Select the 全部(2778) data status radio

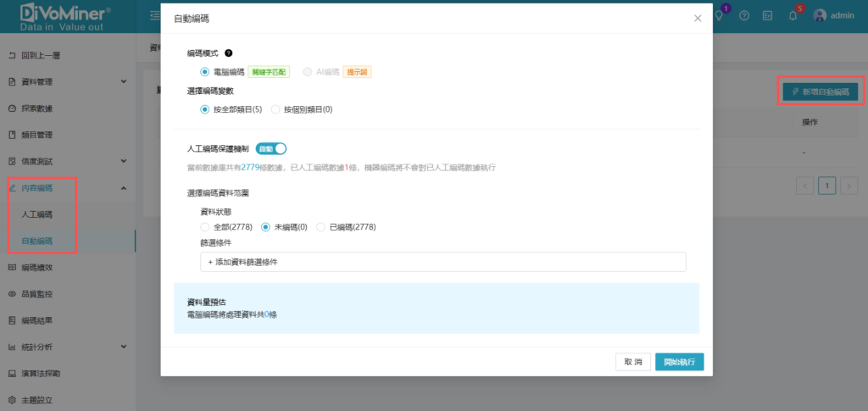[x=204, y=227]
